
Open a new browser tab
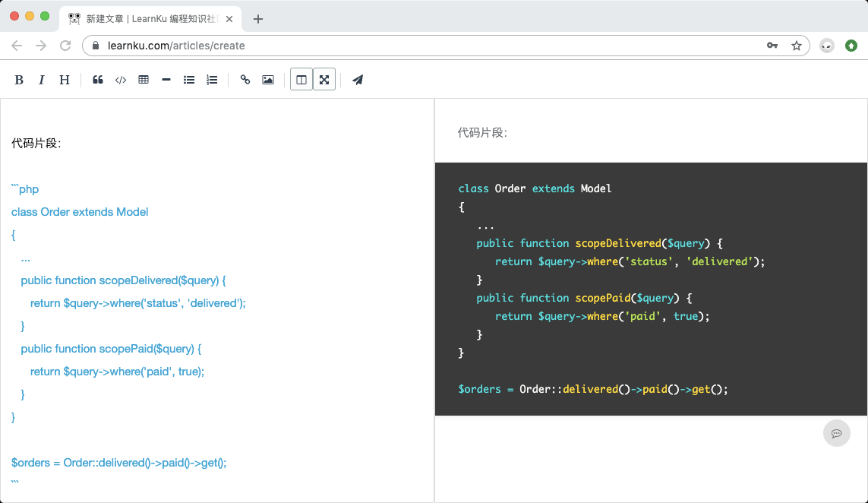tap(258, 19)
